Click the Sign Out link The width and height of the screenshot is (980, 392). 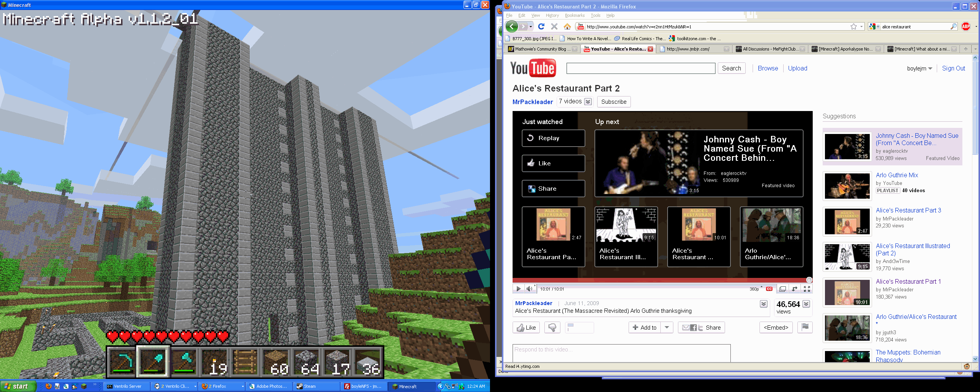tap(953, 68)
